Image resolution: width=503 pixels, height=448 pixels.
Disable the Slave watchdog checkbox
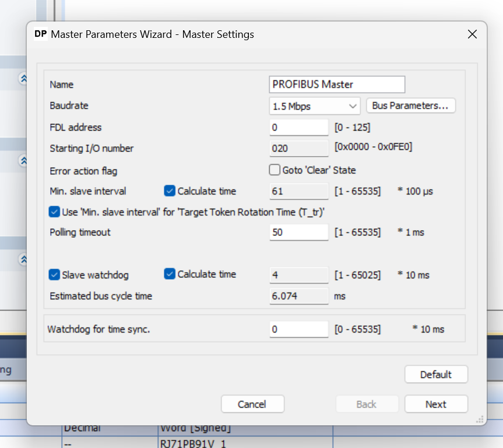pos(54,275)
